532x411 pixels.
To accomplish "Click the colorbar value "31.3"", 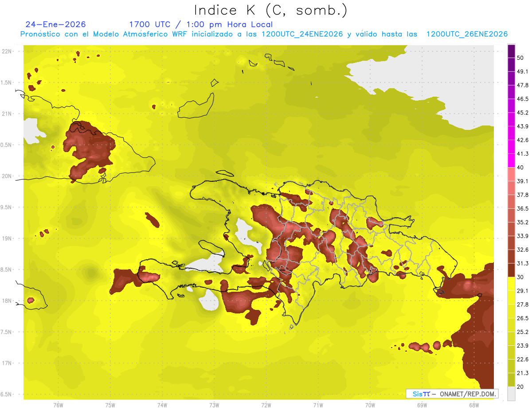I will point(523,263).
